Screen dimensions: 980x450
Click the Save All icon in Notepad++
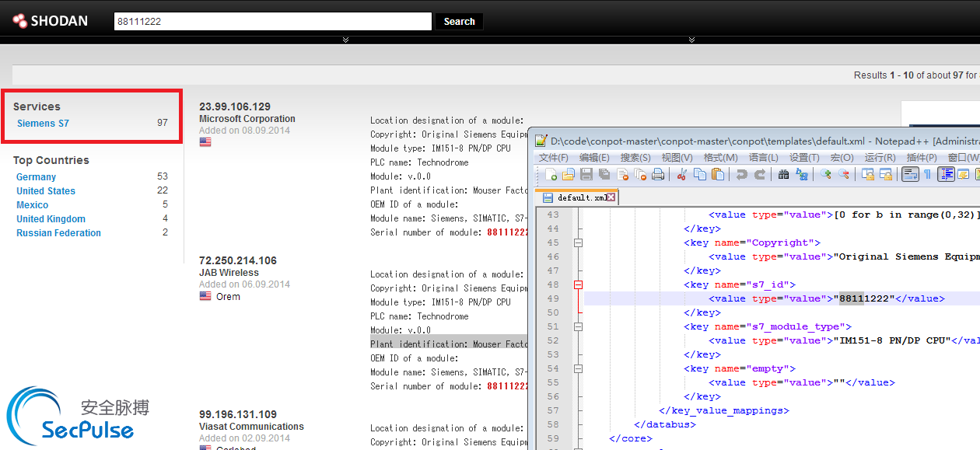coord(604,175)
